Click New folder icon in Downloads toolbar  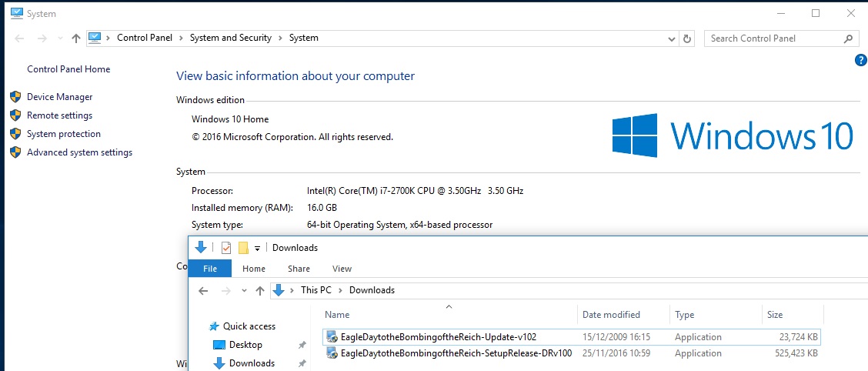[x=243, y=248]
